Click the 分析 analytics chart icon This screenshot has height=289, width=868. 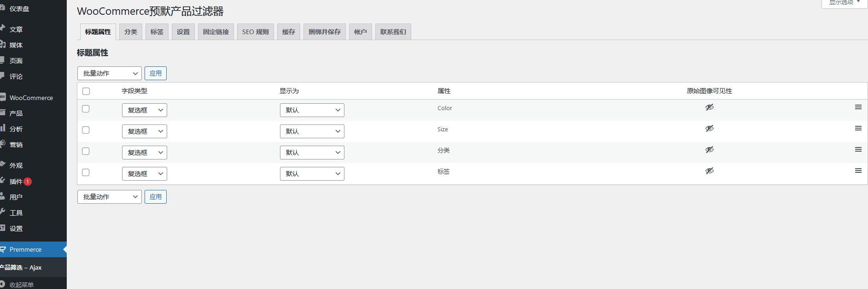(x=2, y=128)
